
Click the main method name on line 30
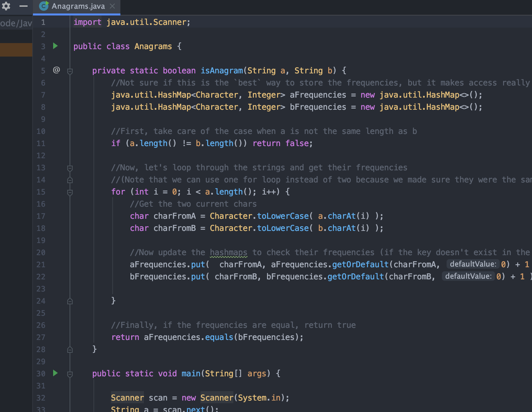point(191,374)
